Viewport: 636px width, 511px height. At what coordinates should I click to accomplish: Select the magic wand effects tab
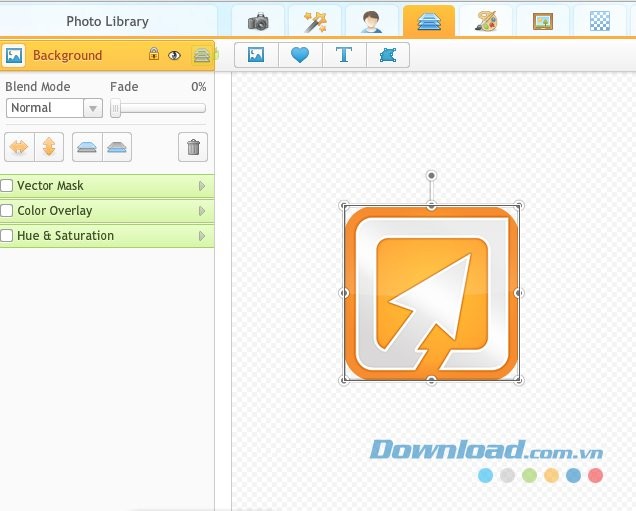314,21
